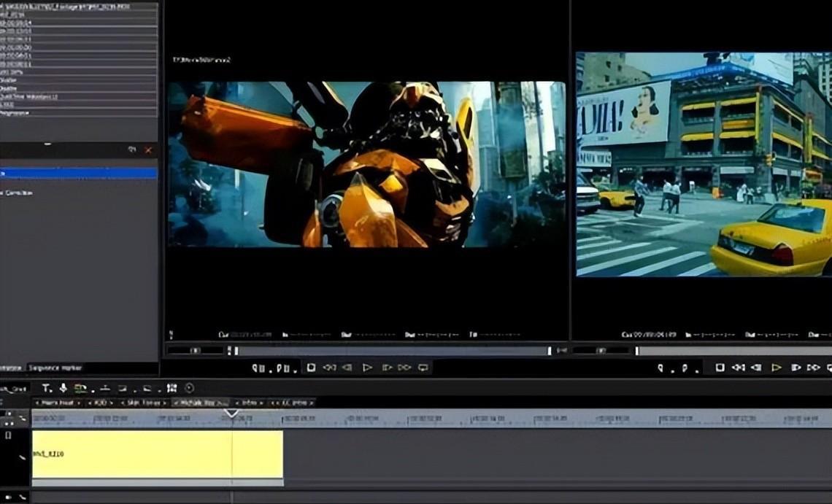
Task: Step to next frame in left player monitor
Action: pos(387,367)
